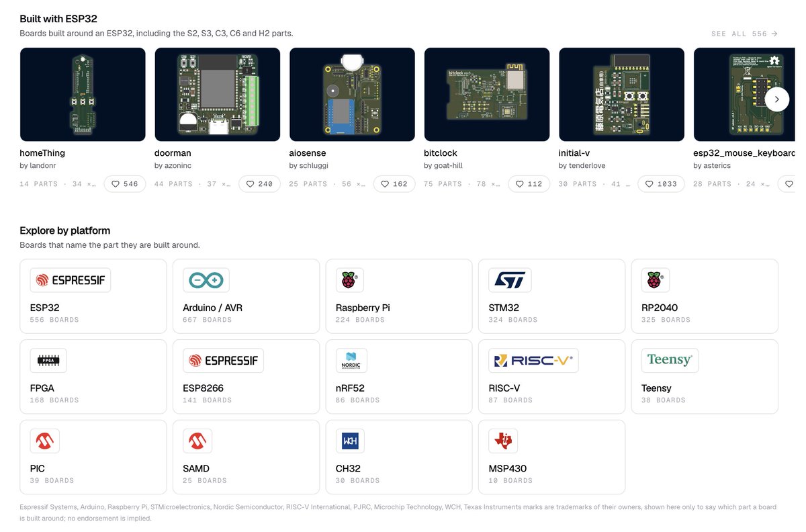Click the RISC-V logo
The width and height of the screenshot is (806, 532).
(533, 361)
